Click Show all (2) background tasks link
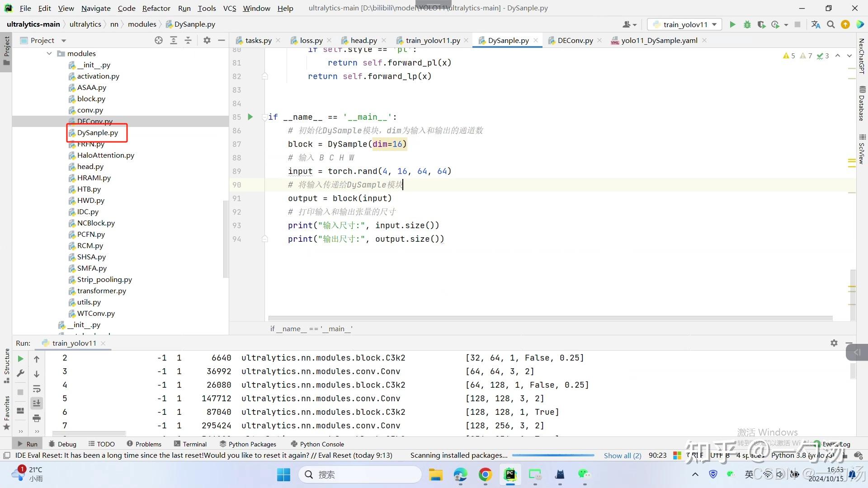The height and width of the screenshot is (488, 868). tap(622, 455)
